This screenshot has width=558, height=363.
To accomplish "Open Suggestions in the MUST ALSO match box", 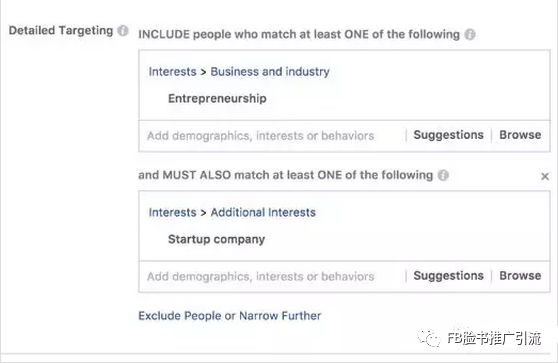I will (x=448, y=276).
